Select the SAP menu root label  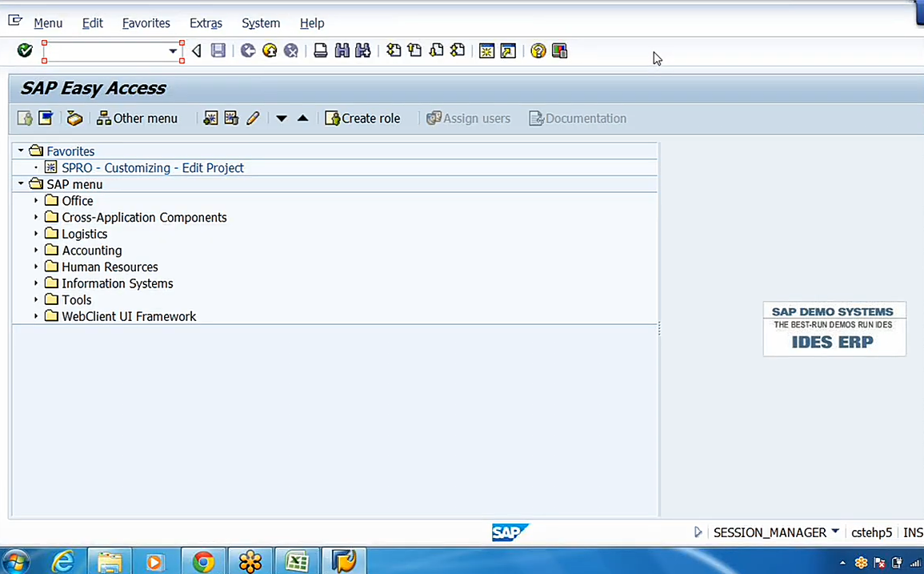pyautogui.click(x=74, y=184)
